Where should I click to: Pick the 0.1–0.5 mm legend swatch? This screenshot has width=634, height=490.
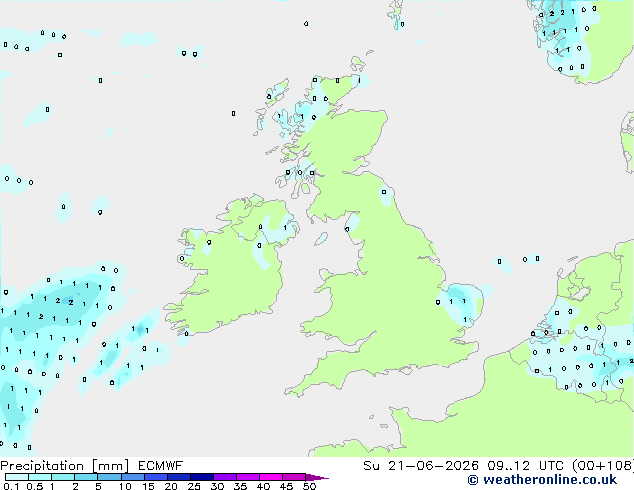17,477
